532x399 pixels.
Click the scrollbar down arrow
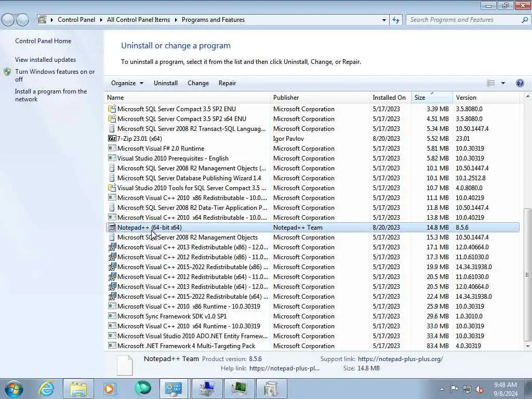[528, 346]
